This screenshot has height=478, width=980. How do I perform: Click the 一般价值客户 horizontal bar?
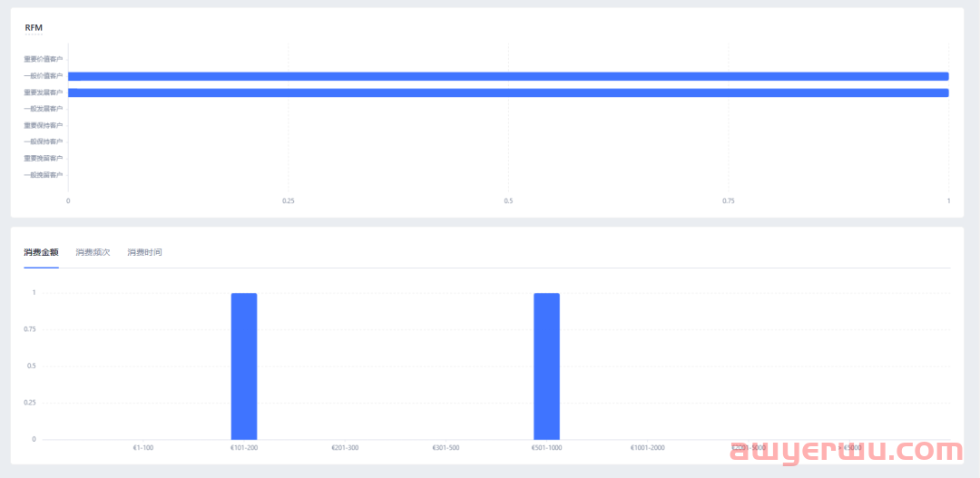point(508,76)
